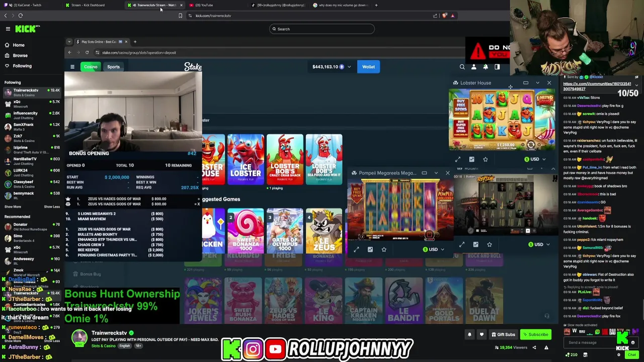Viewport: 644px width, 362px height.
Task: Open the Kick hamburger menu
Action: pyautogui.click(x=8, y=29)
